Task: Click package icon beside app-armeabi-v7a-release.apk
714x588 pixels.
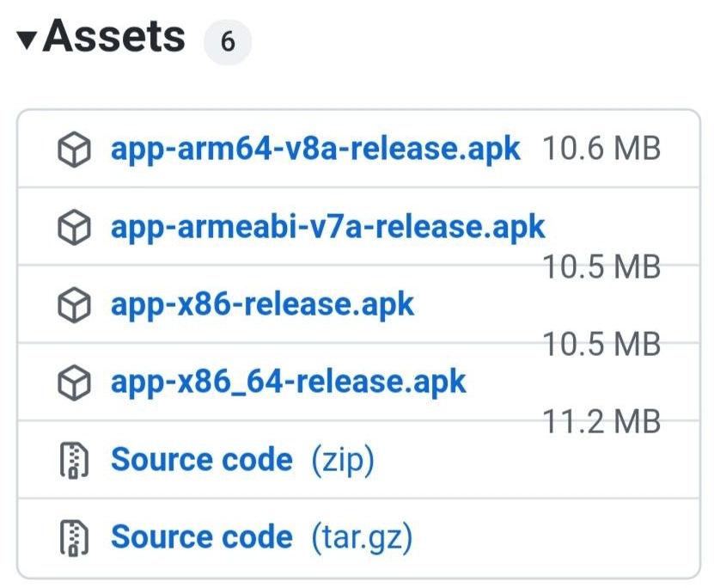Action: 74,227
